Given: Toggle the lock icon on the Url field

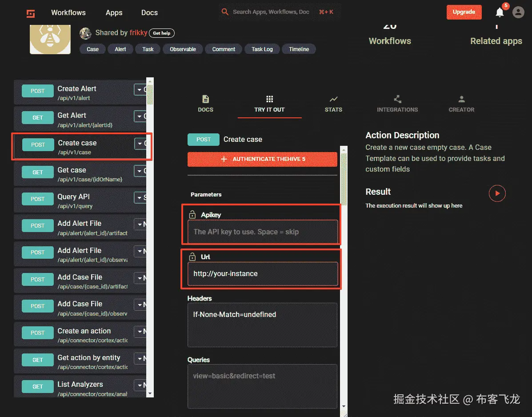Looking at the screenshot, I should click(x=192, y=256).
